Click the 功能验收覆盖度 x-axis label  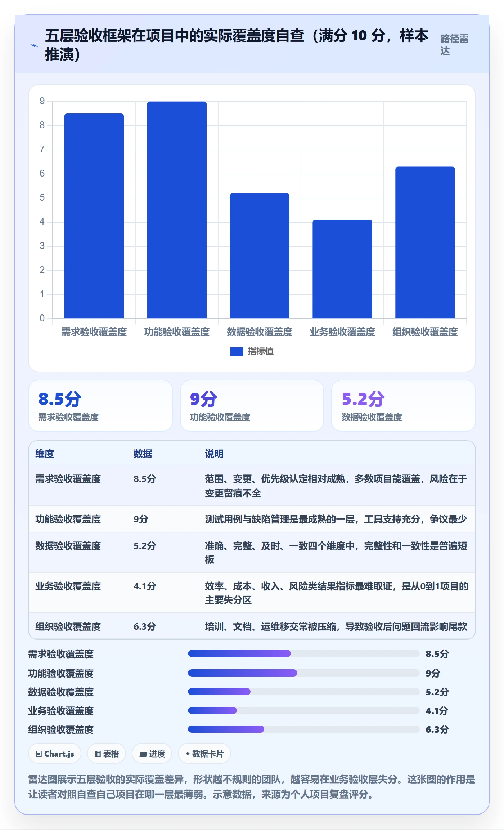pyautogui.click(x=177, y=332)
